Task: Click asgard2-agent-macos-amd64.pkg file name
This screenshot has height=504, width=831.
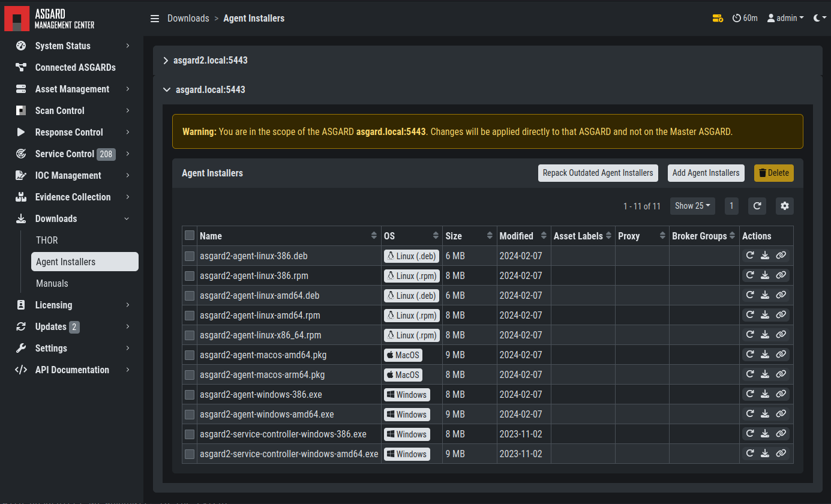Action: (263, 355)
